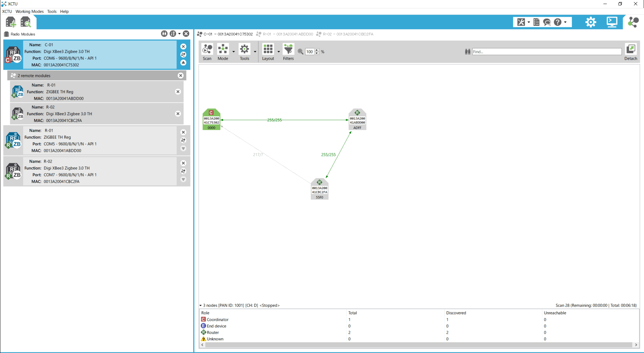This screenshot has width=644, height=353.
Task: Remove the R-02 remote module from list
Action: pyautogui.click(x=178, y=114)
